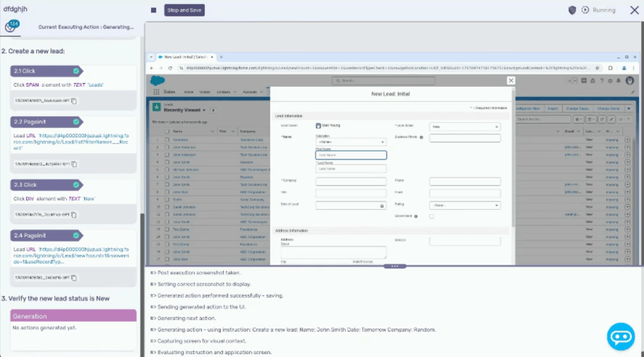Click the action counter badge icon showing 184
Image resolution: width=644 pixels, height=357 pixels.
11,26
